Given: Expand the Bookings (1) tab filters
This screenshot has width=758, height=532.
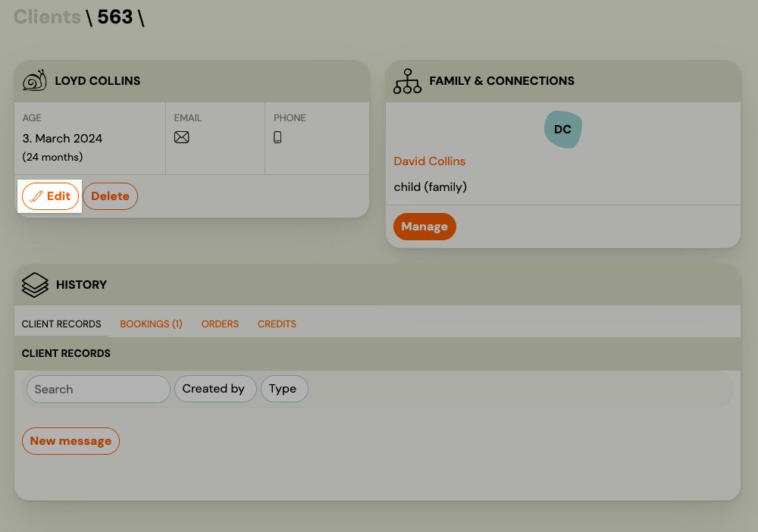Looking at the screenshot, I should [x=151, y=324].
